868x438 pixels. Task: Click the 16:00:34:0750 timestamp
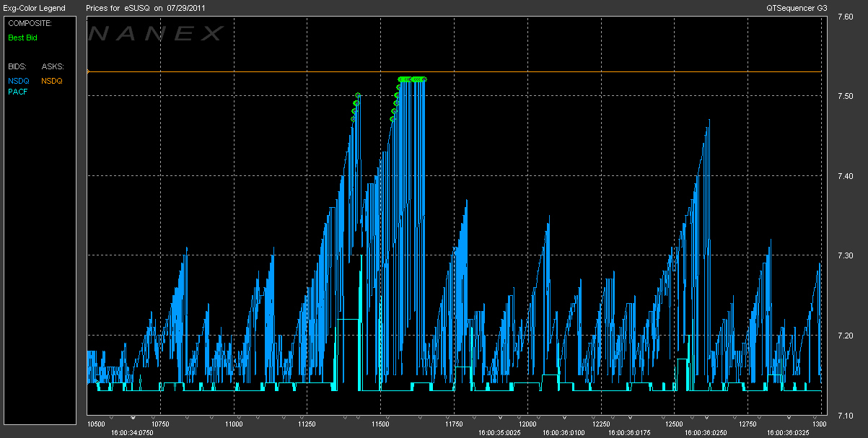[x=132, y=433]
